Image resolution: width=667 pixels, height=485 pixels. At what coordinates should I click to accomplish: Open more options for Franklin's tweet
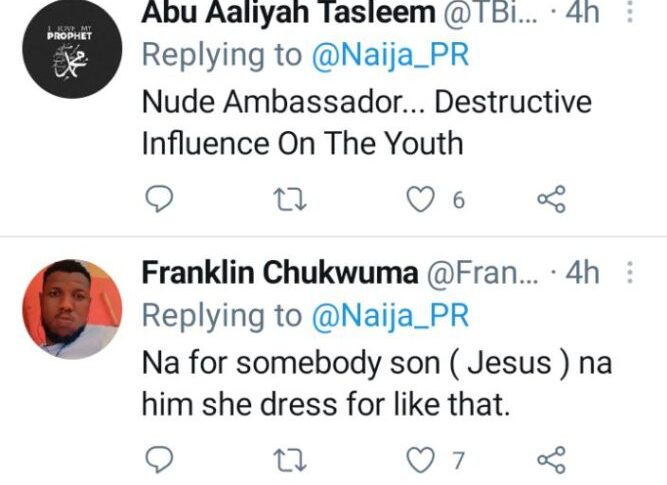tap(629, 272)
